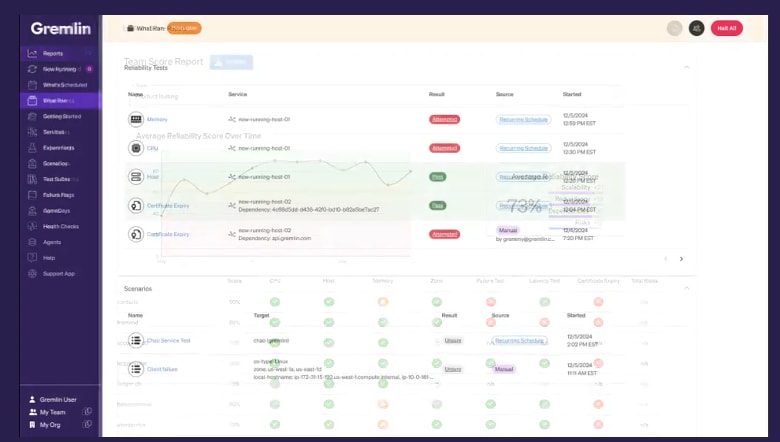Click the orange pill next to What Ran
This screenshot has width=780, height=442.
point(184,28)
